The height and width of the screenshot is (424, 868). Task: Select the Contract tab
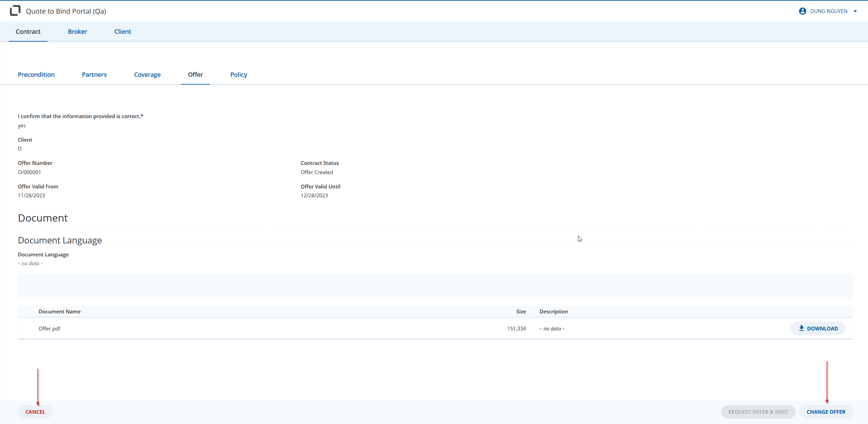click(28, 31)
